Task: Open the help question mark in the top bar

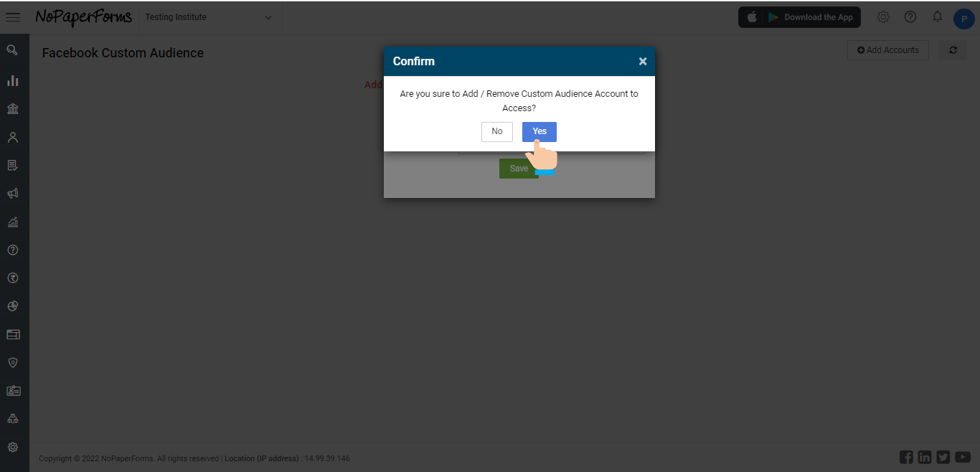Action: (x=910, y=16)
